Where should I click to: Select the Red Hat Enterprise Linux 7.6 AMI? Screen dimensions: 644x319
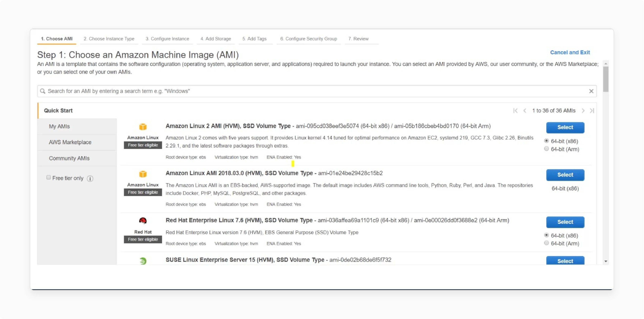pyautogui.click(x=565, y=222)
